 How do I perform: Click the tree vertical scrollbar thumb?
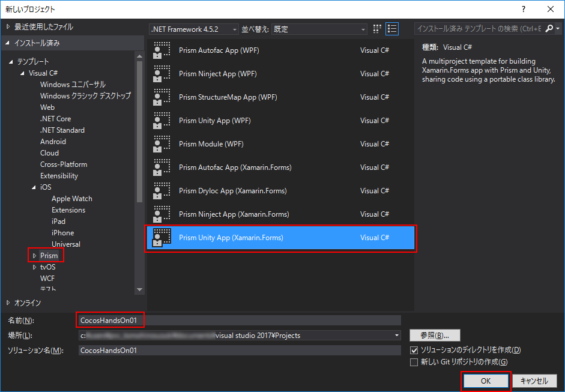[x=139, y=131]
